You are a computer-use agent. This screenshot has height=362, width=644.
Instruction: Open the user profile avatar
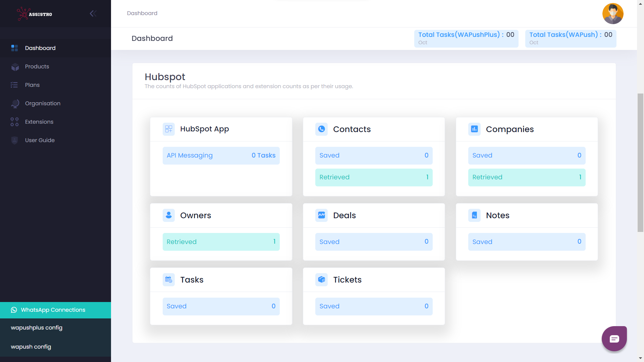[612, 14]
